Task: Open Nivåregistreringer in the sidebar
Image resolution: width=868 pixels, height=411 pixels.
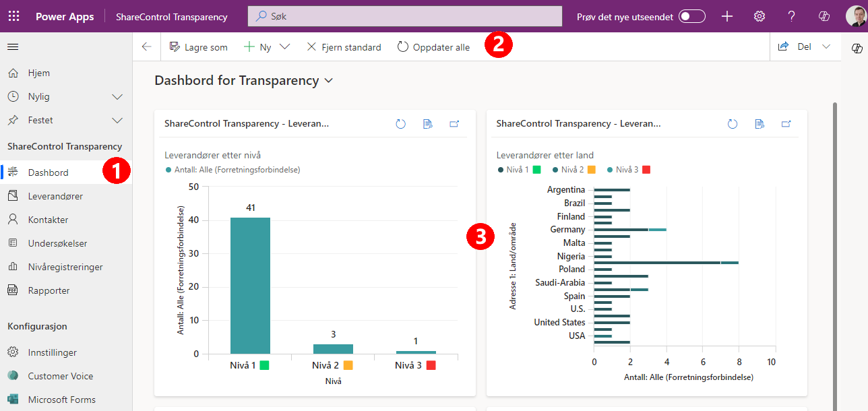Action: (66, 267)
